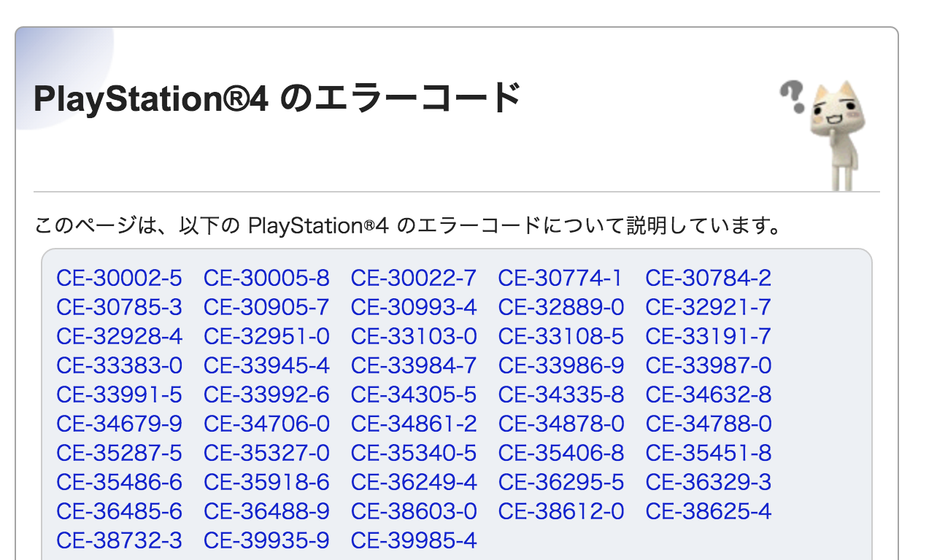Select the CE-32928-4 link
The width and height of the screenshot is (937, 560).
point(119,336)
